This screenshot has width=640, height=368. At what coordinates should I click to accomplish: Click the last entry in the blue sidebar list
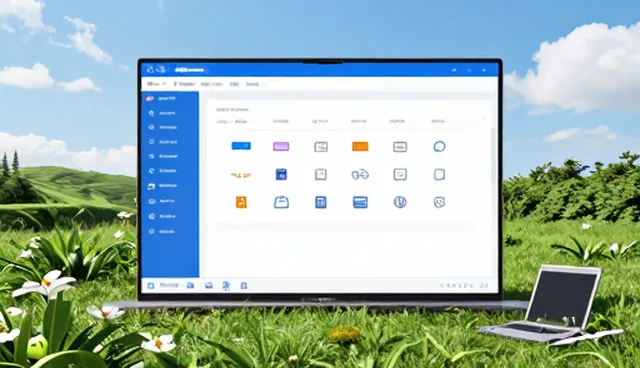pyautogui.click(x=162, y=231)
